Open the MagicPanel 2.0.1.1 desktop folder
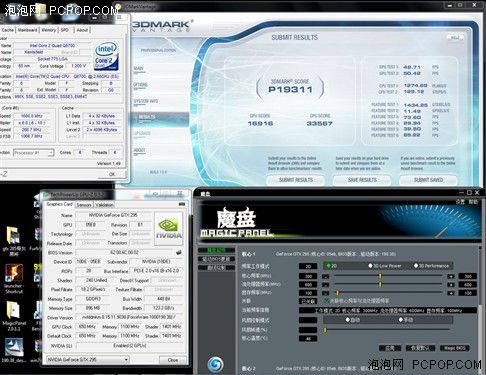Image resolution: width=486 pixels, height=375 pixels. [x=13, y=315]
